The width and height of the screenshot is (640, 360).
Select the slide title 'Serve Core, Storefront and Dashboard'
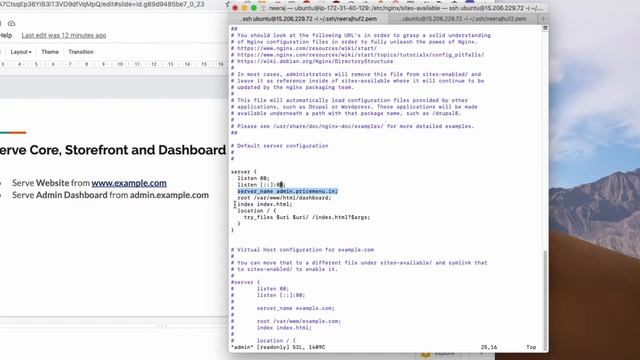tap(113, 150)
